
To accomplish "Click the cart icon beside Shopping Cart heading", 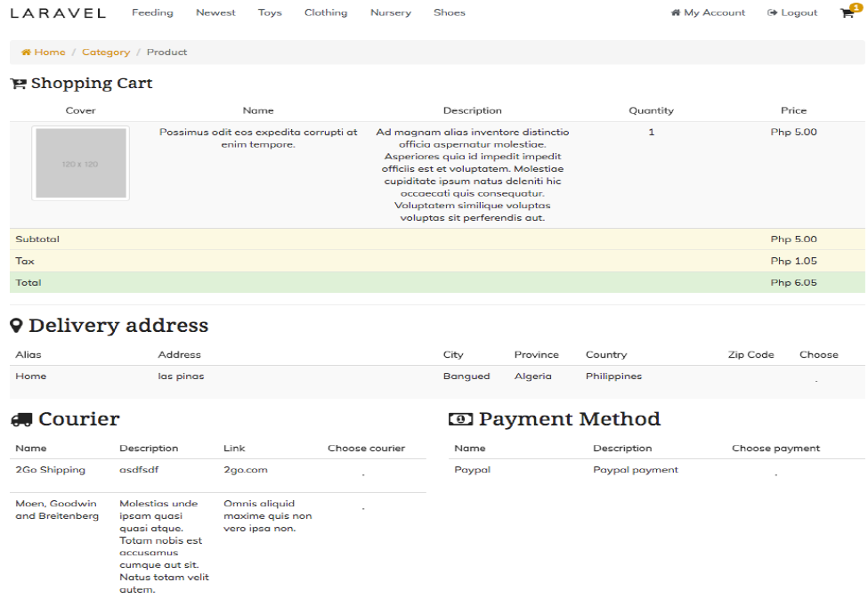I will click(18, 84).
